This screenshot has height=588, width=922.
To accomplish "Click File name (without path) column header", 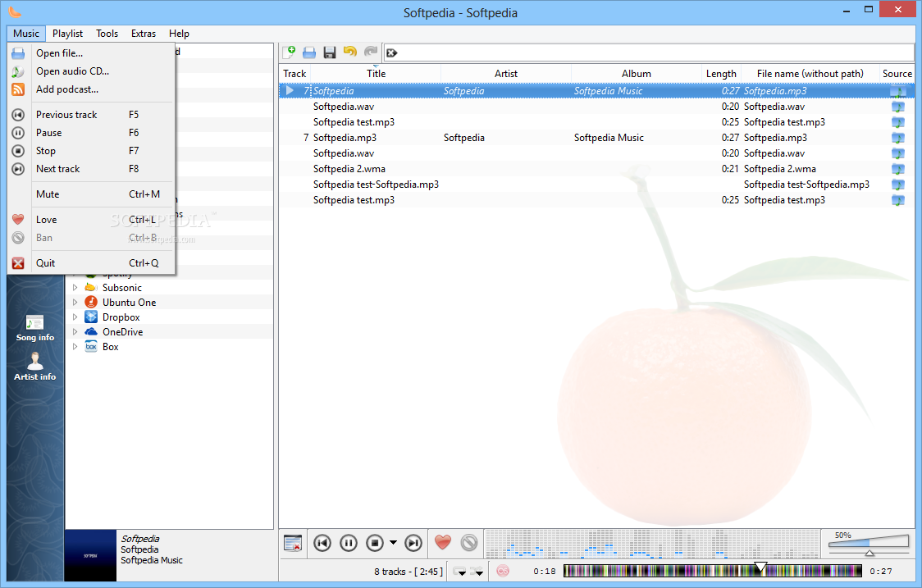I will 810,74.
